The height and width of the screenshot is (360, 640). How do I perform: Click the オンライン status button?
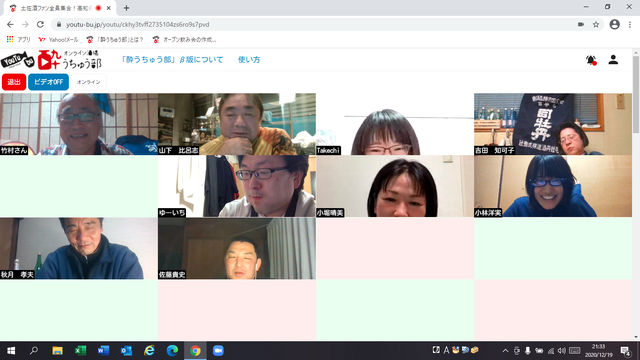[89, 82]
